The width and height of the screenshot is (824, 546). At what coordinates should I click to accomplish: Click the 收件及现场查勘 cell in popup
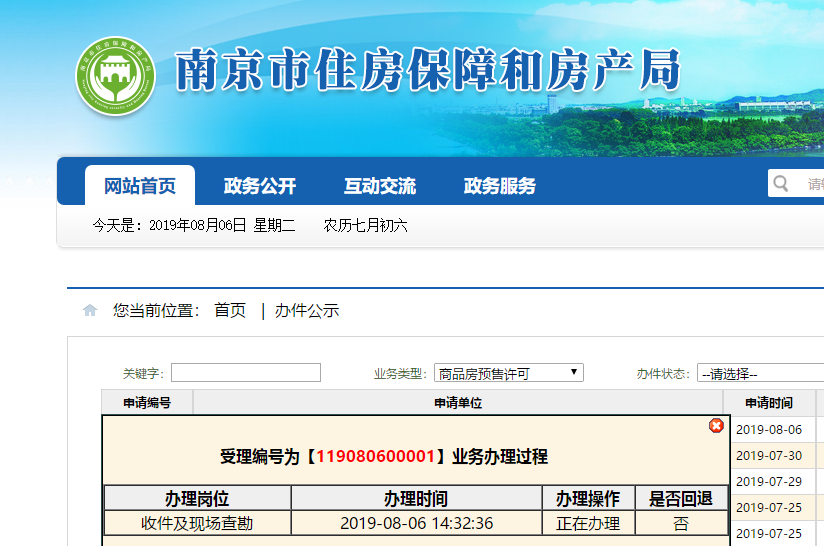(197, 524)
